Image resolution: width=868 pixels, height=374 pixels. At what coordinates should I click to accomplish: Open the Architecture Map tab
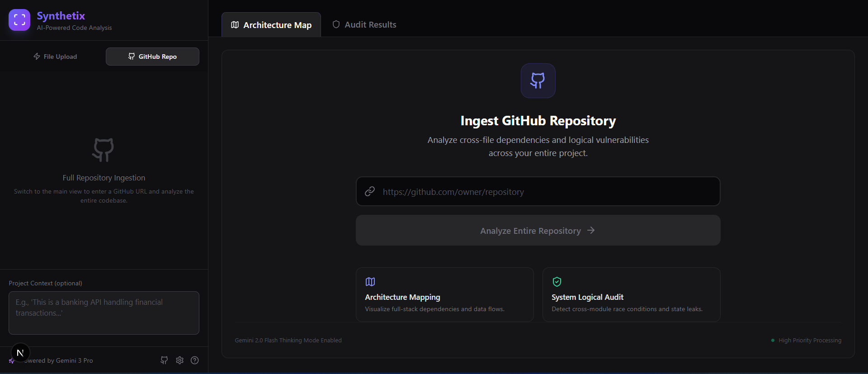coord(271,25)
